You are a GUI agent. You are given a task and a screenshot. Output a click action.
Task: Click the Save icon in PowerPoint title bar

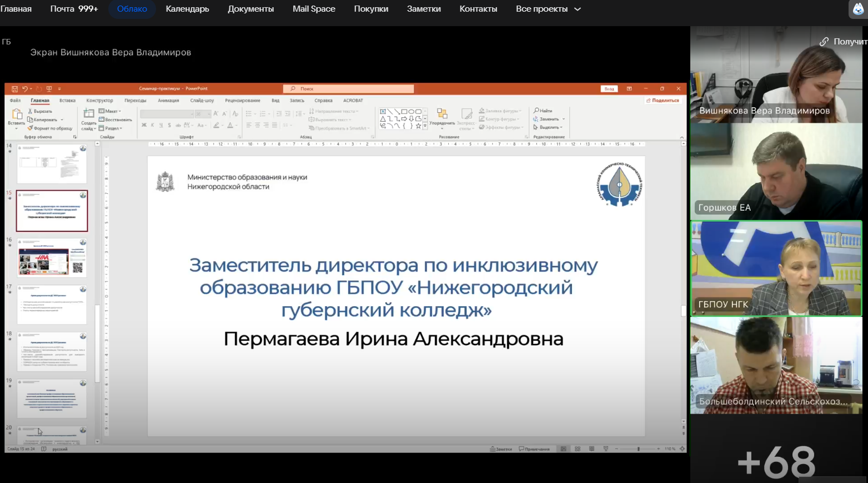(14, 89)
